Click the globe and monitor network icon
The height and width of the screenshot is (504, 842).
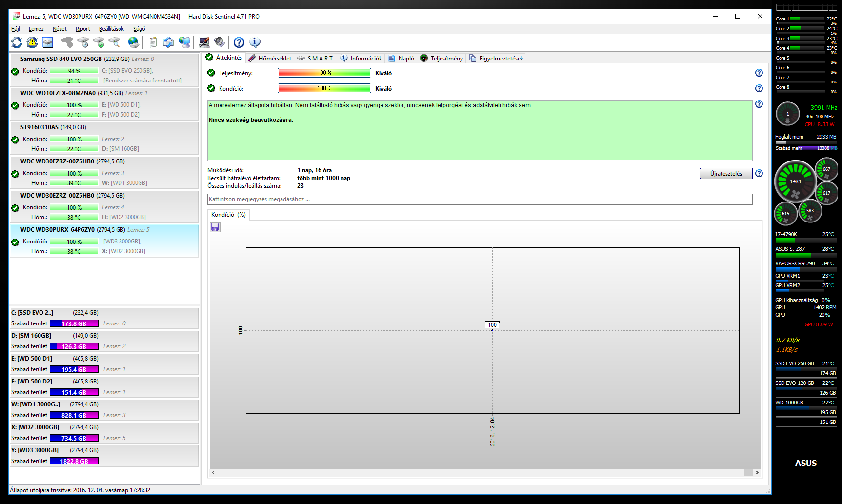click(x=184, y=42)
